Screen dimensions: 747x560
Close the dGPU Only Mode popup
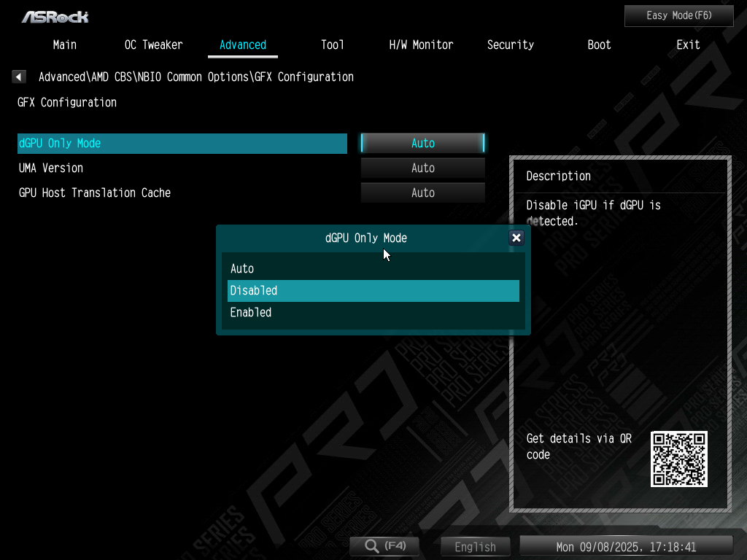point(516,238)
